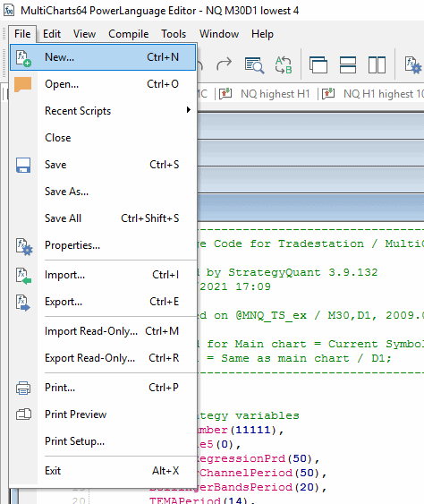This screenshot has width=424, height=504.
Task: Select the Save menu entry
Action: pyautogui.click(x=103, y=165)
